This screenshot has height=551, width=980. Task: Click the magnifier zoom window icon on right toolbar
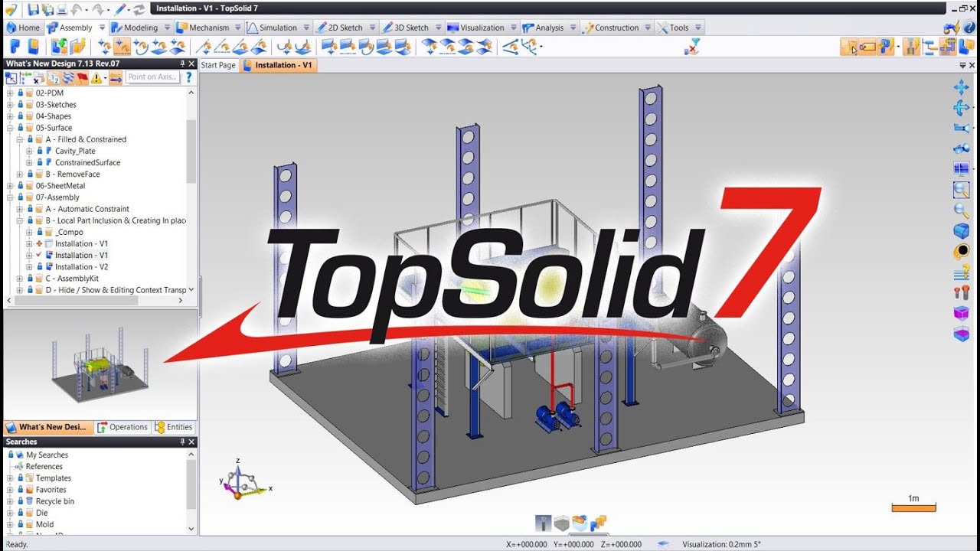tap(962, 190)
